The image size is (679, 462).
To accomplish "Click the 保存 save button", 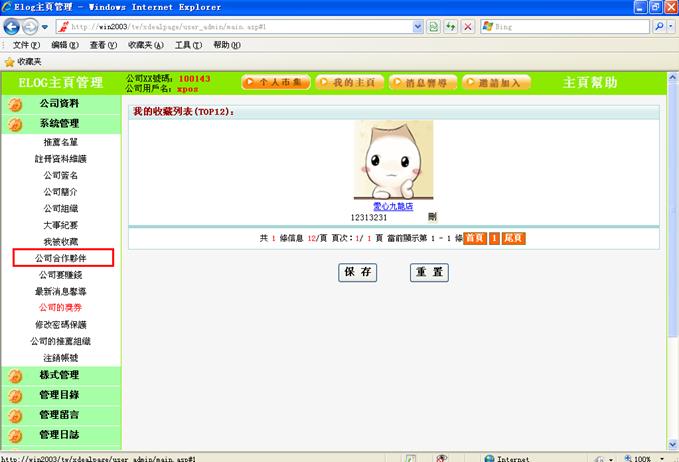I will click(359, 272).
